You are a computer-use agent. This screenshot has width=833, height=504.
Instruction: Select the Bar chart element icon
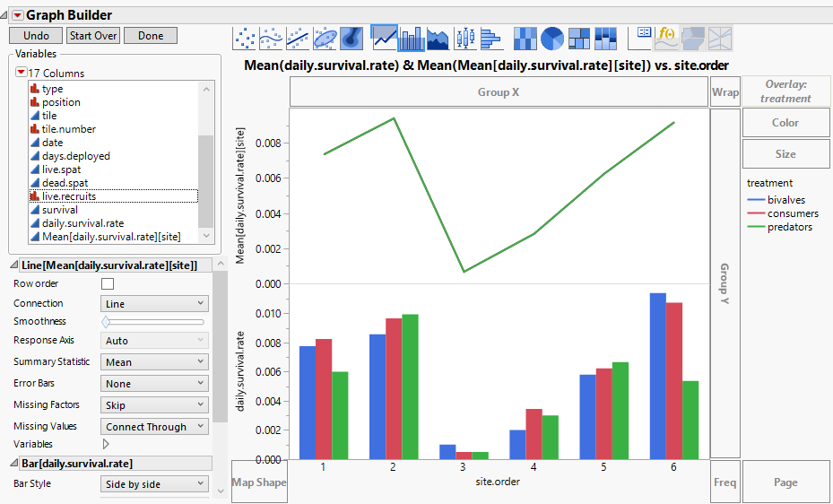(412, 39)
